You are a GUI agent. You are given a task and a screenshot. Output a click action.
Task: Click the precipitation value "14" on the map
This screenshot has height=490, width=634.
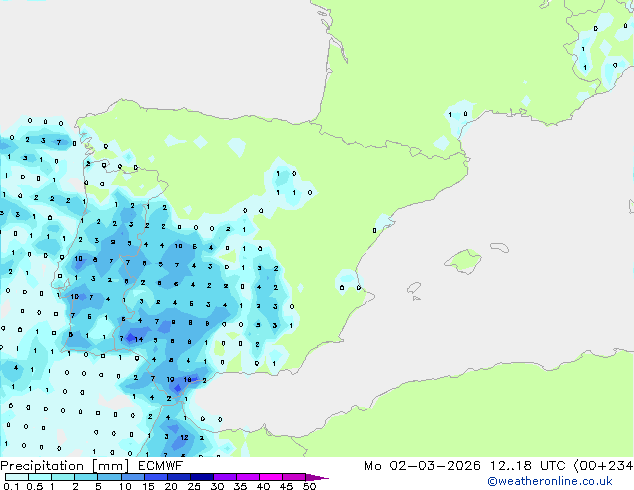tap(139, 339)
